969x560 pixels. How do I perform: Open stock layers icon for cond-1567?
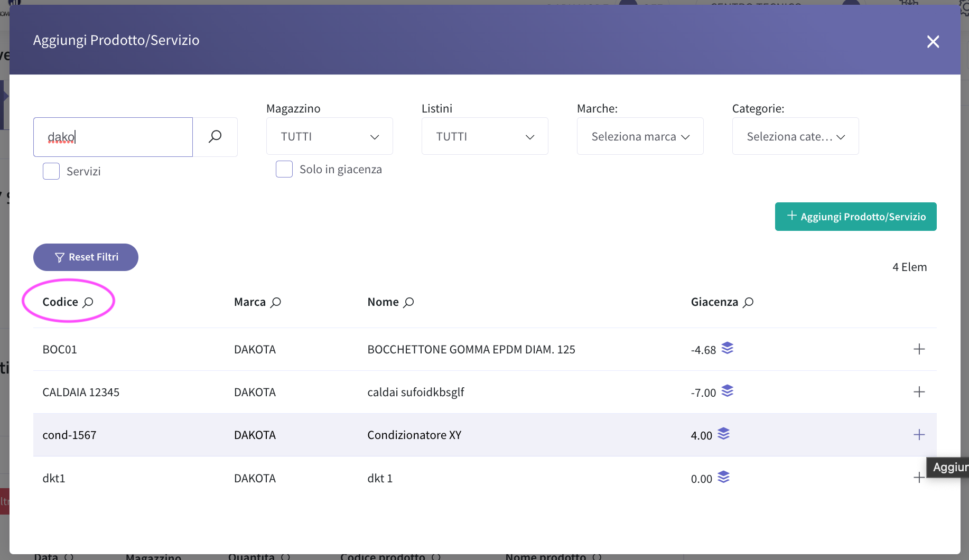(x=724, y=434)
